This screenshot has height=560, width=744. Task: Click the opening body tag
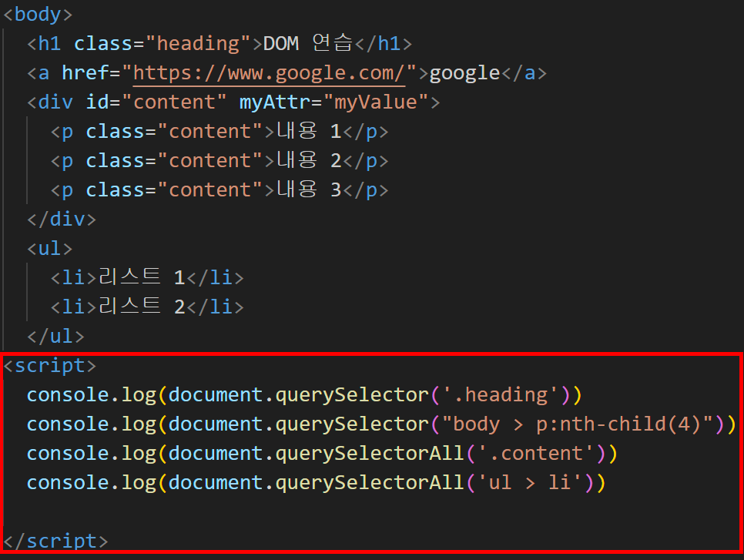pyautogui.click(x=38, y=14)
